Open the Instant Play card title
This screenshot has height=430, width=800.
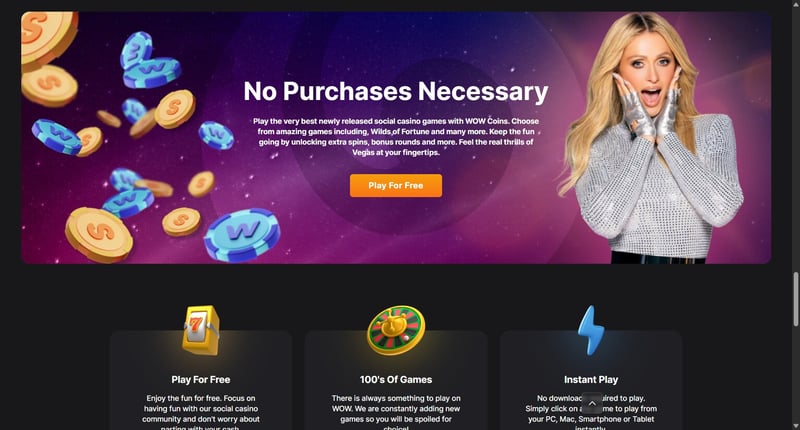(591, 380)
